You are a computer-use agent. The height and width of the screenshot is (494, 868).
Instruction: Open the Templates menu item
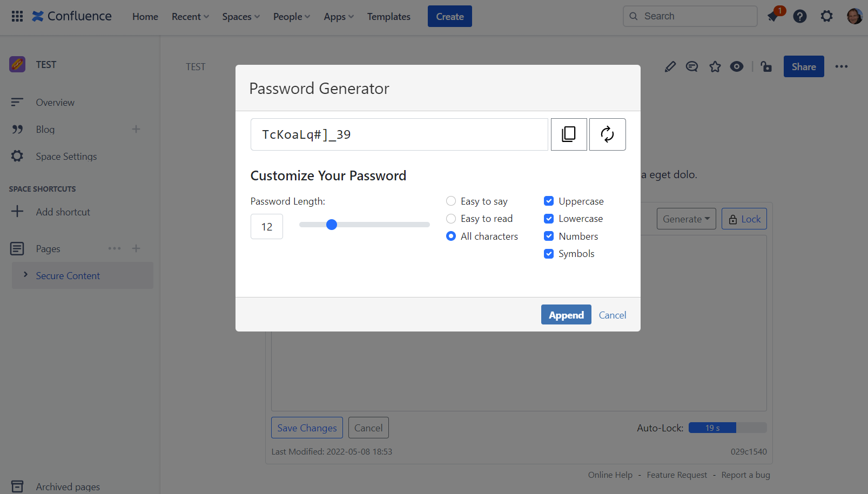click(388, 17)
